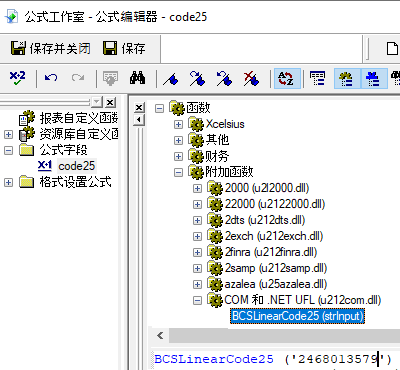
Task: Click the 财务 gear-folder icon
Action: 196,156
